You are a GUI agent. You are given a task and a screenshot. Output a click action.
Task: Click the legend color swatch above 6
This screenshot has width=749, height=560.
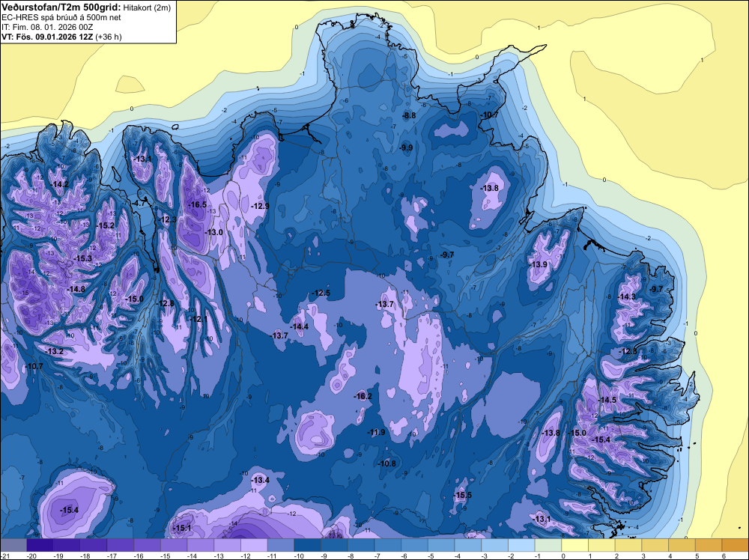tap(736, 545)
